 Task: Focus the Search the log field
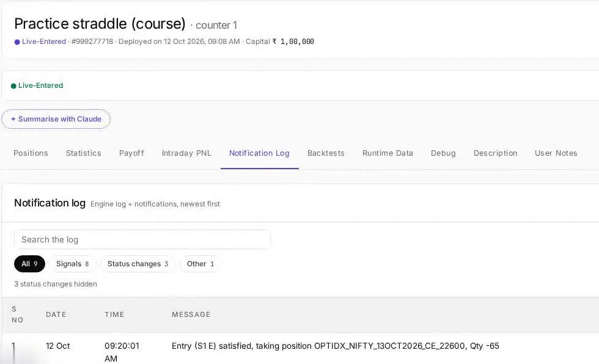coord(142,239)
